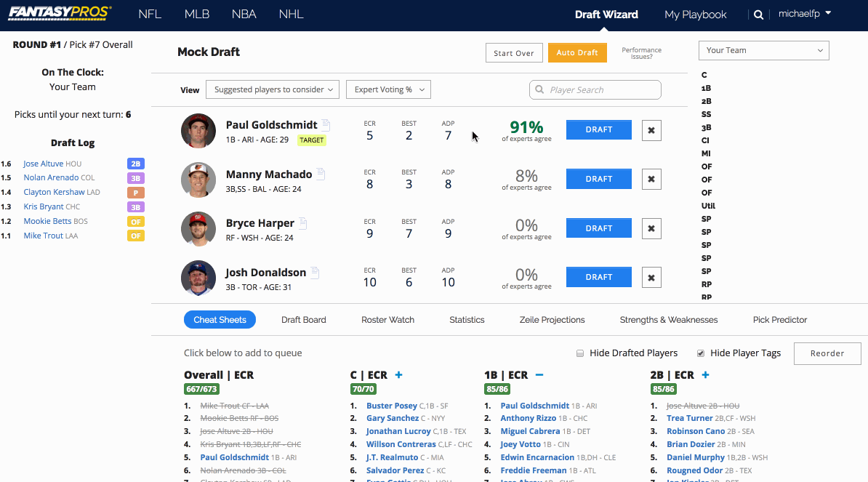
Task: Open the search magnifier in the top navigation
Action: point(758,13)
